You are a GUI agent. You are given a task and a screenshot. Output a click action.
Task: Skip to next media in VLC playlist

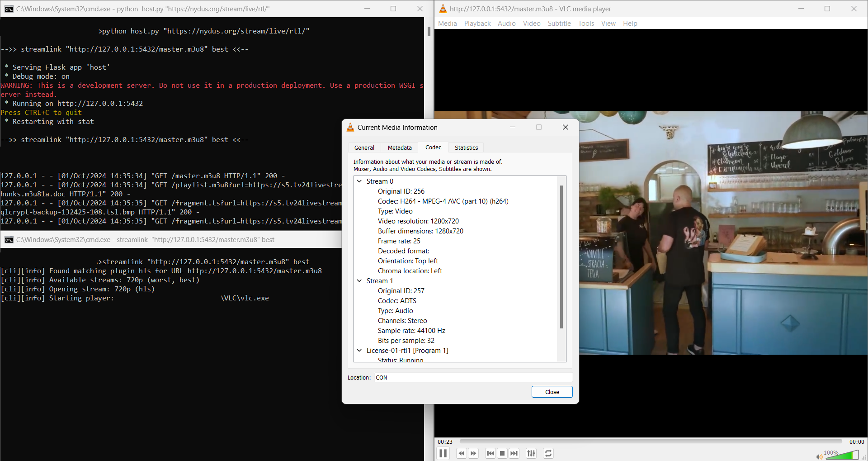(x=514, y=453)
